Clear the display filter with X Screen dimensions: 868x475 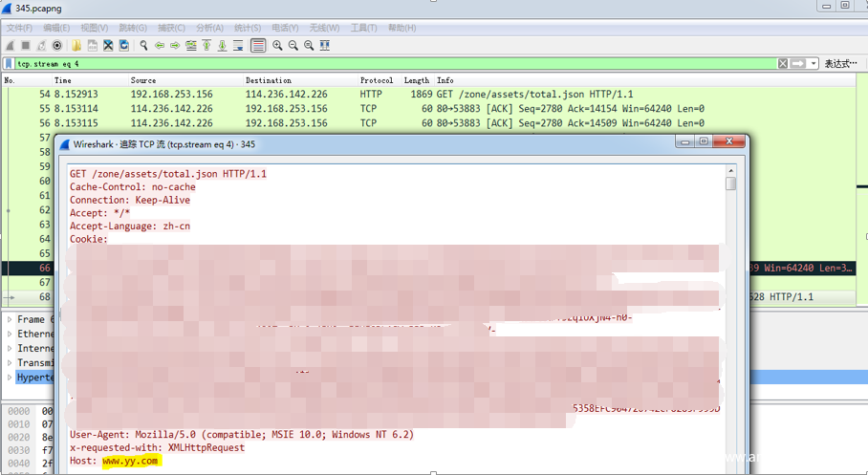(x=783, y=64)
